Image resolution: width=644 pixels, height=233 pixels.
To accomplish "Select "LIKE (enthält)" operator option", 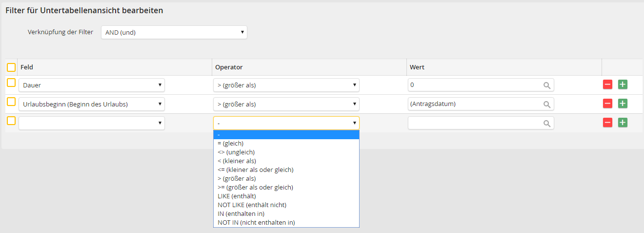I will [x=237, y=196].
